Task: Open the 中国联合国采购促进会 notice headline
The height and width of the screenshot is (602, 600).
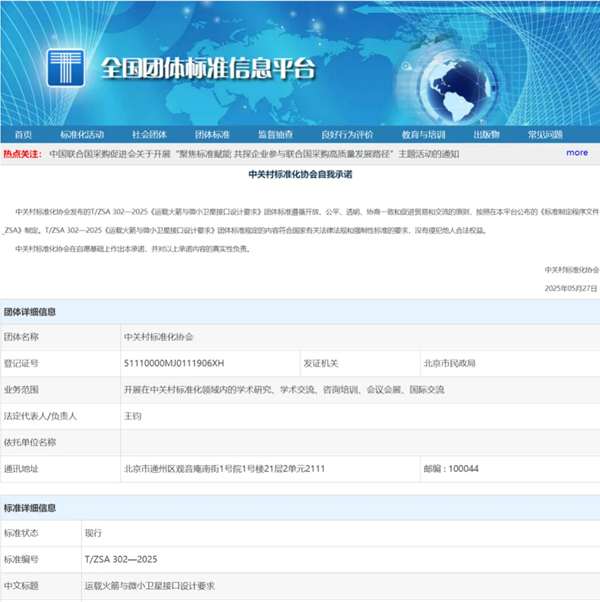Action: coord(254,154)
